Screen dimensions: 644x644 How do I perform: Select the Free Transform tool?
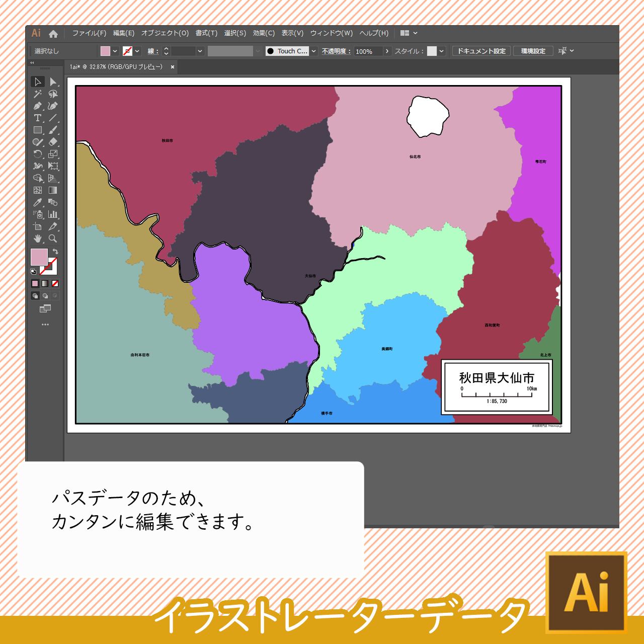click(53, 166)
